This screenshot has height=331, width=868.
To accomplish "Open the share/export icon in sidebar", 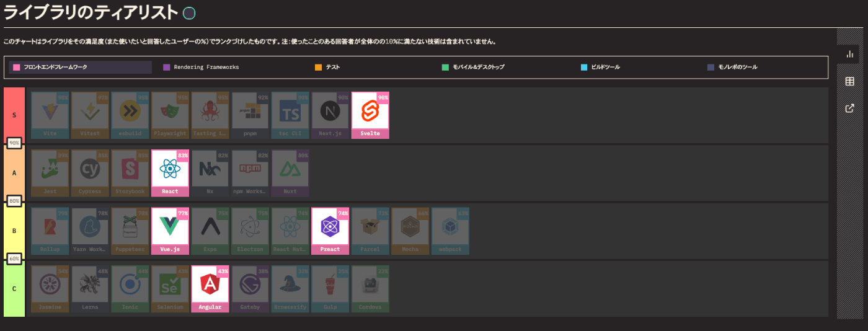I will pyautogui.click(x=850, y=108).
